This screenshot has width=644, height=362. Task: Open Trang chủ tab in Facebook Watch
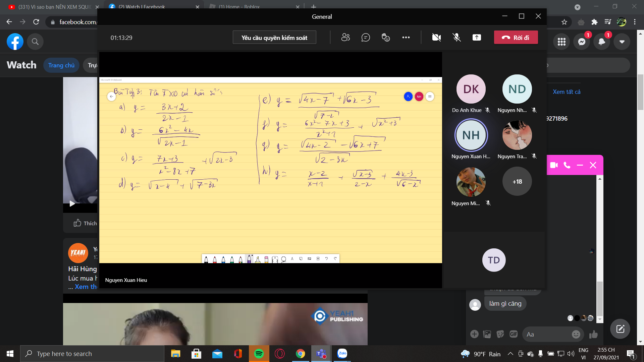[x=61, y=65]
